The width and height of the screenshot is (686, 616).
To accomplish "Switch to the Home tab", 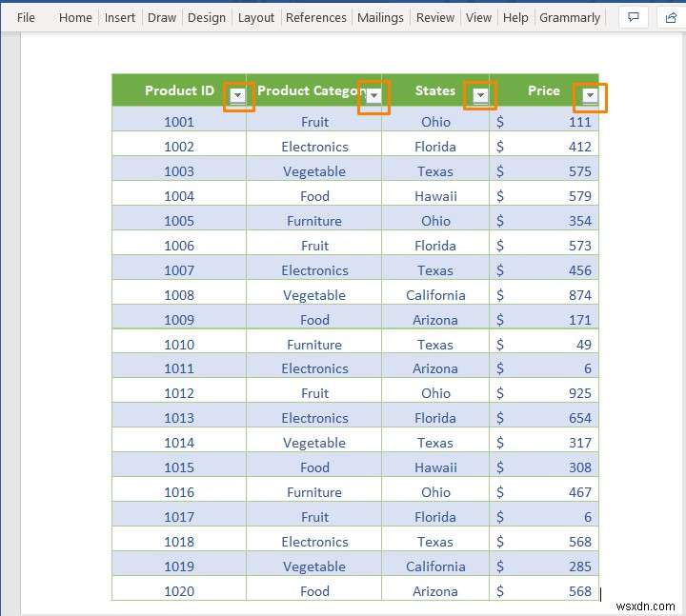I will pos(75,17).
